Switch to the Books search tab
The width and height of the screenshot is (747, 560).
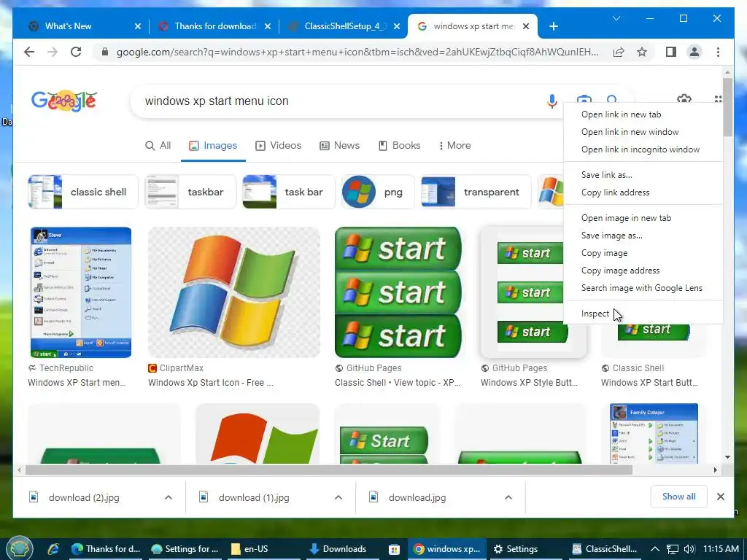[x=399, y=146]
